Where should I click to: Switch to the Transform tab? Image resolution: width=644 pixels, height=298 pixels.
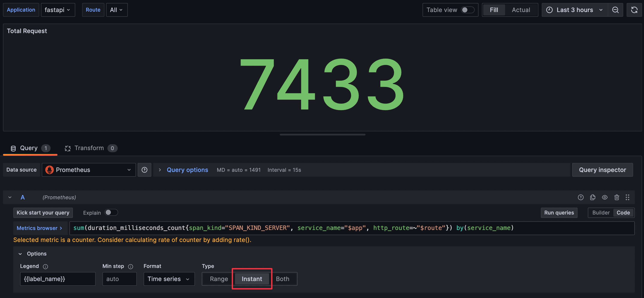89,148
